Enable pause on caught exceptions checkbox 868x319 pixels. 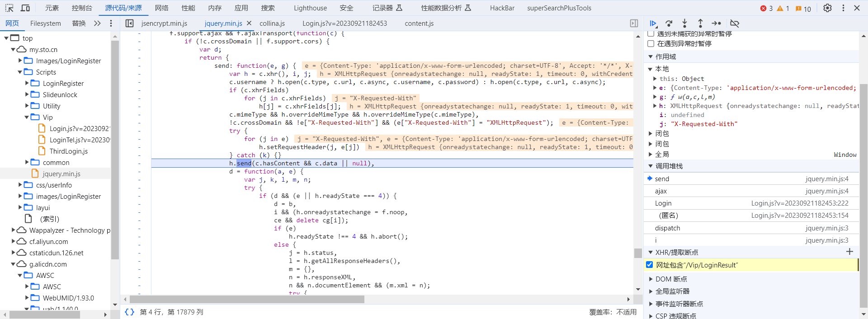(x=651, y=43)
